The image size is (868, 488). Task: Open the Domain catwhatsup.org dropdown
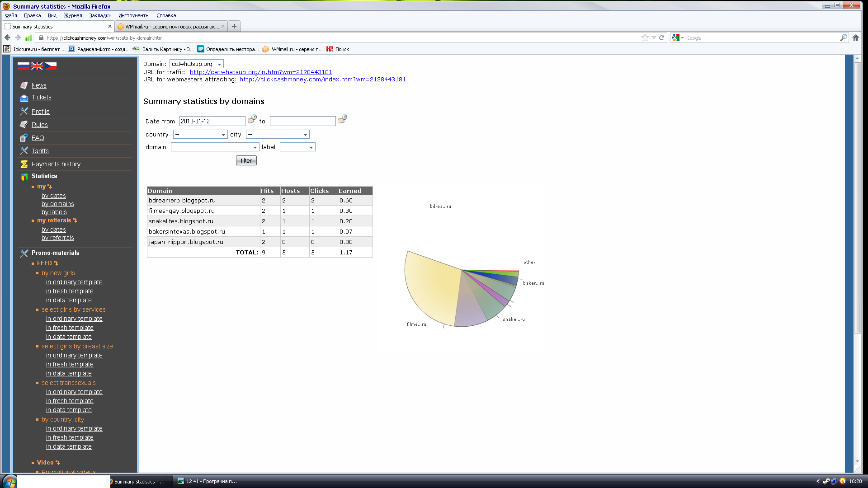197,64
